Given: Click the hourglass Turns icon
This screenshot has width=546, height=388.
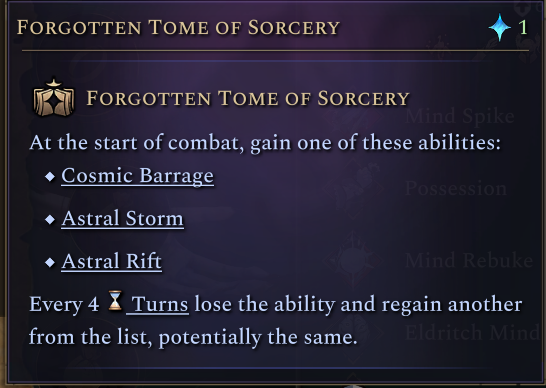Looking at the screenshot, I should (x=115, y=301).
